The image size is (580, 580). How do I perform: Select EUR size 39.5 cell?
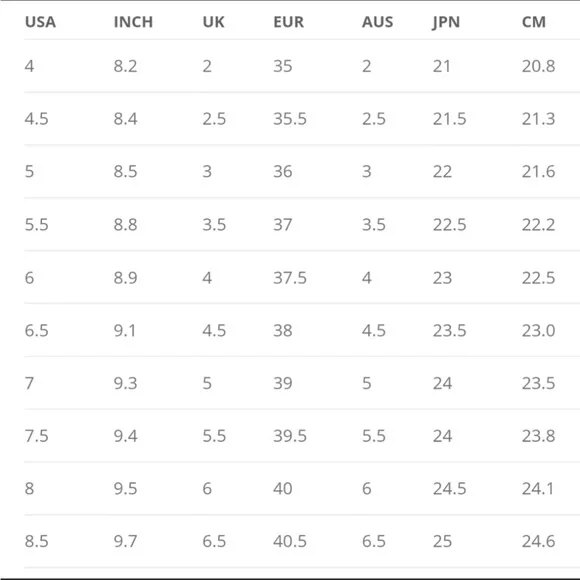click(290, 436)
